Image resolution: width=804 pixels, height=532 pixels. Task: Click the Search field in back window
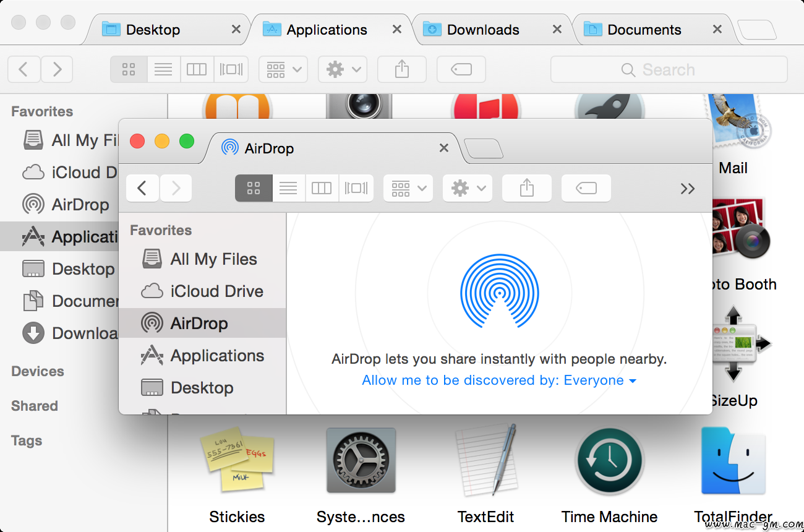(x=669, y=69)
